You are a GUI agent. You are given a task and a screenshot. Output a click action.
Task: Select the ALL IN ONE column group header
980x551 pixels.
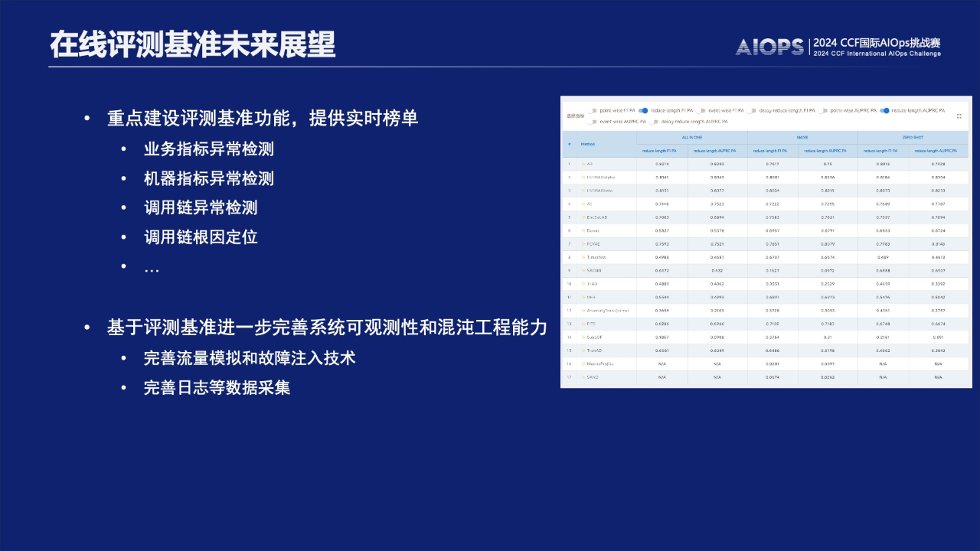coord(692,137)
